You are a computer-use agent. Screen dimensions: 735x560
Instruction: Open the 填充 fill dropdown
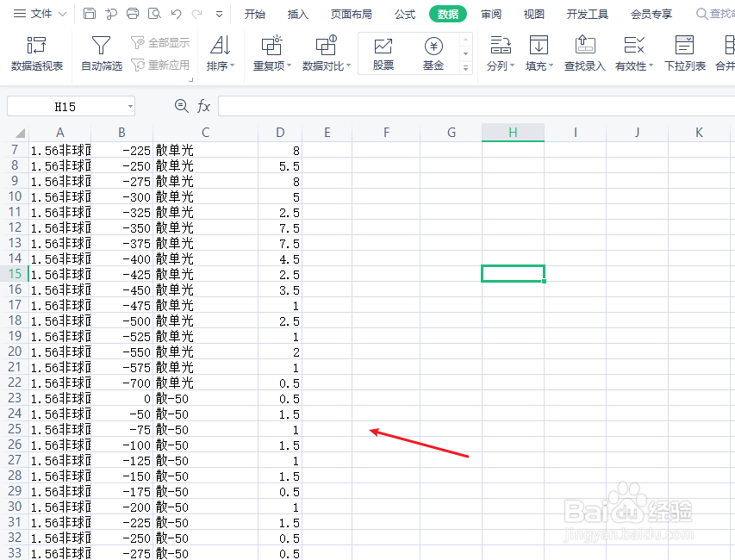pos(539,53)
